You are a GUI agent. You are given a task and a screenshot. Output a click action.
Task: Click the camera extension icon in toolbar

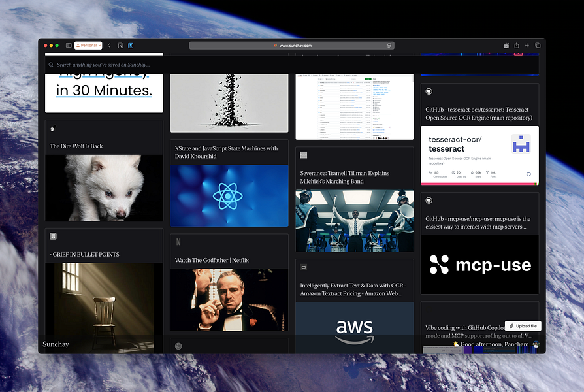point(506,46)
